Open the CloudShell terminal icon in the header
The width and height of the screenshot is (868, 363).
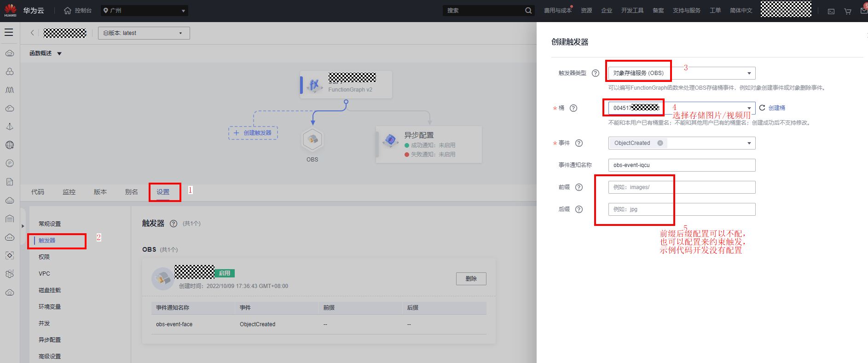(831, 11)
